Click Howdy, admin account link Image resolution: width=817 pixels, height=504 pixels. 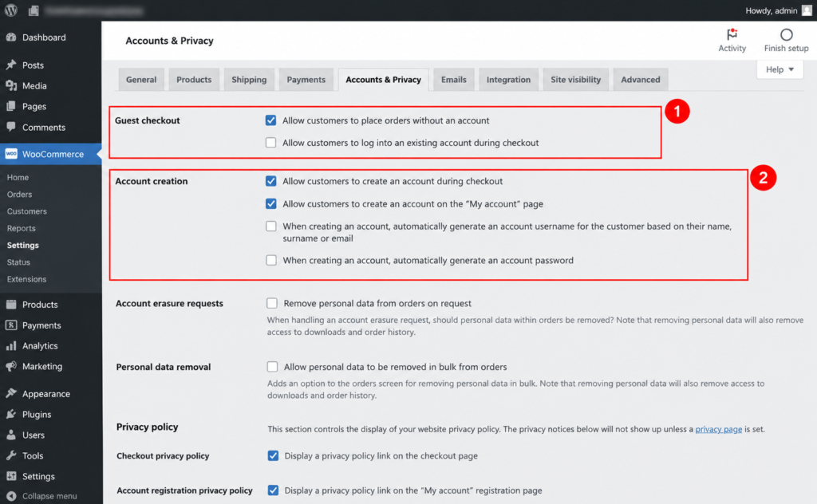[772, 10]
